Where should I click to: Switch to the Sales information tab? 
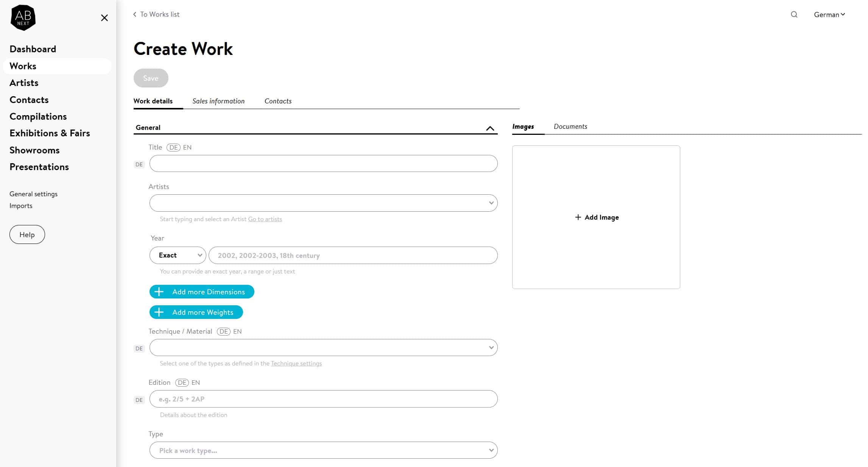[218, 101]
